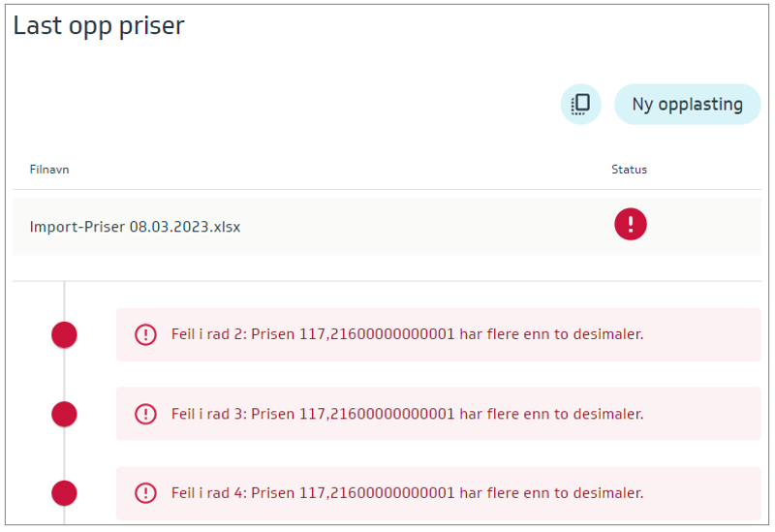The width and height of the screenshot is (775, 532).
Task: Click the 'Feil i rad 2' error text
Action: 208,334
